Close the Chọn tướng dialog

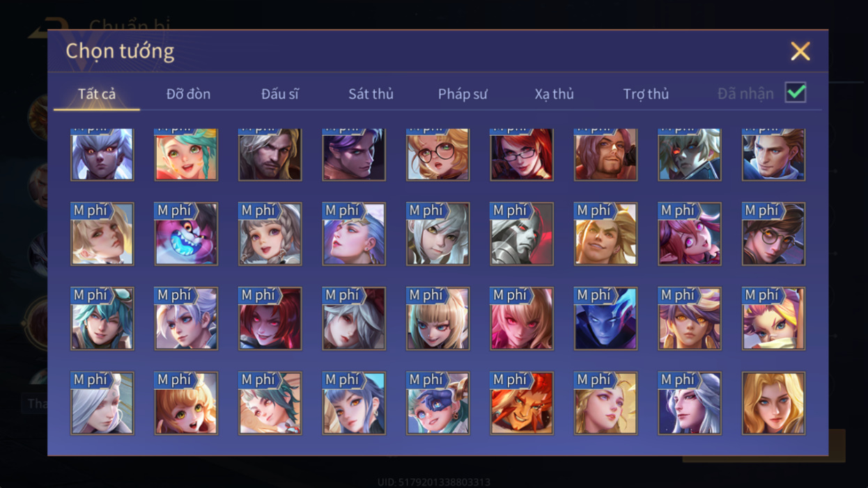[x=800, y=51]
